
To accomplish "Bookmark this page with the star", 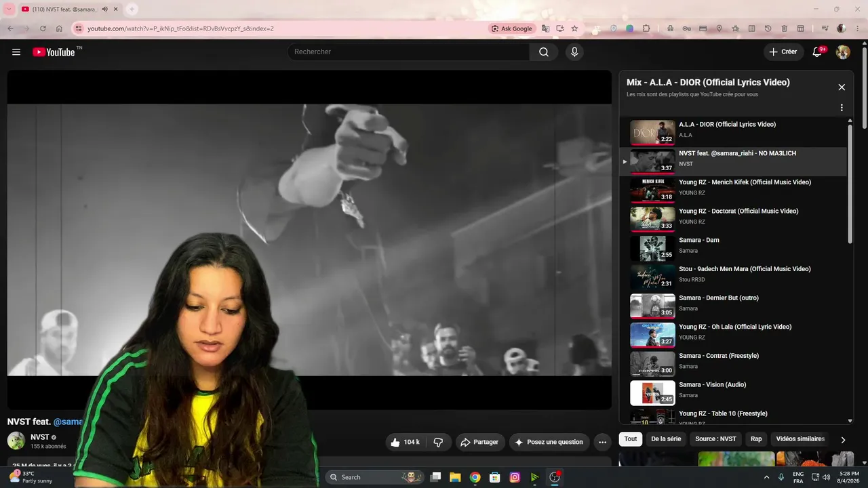I will (574, 28).
